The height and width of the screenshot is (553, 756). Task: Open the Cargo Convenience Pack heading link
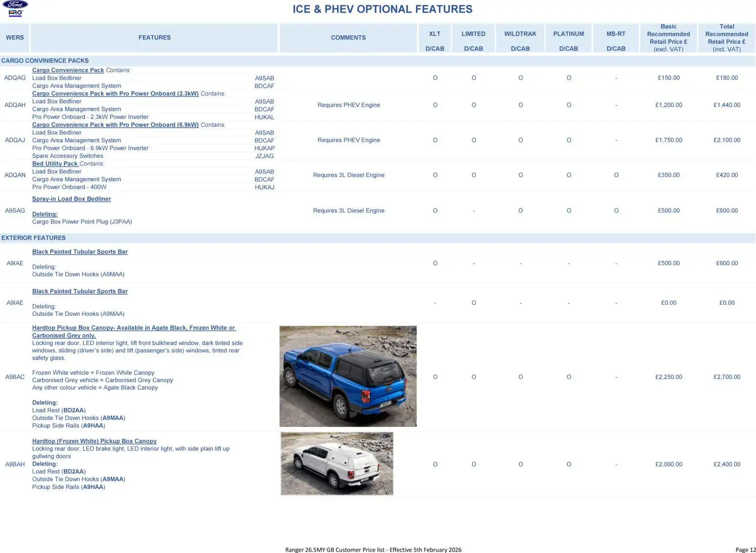[68, 70]
